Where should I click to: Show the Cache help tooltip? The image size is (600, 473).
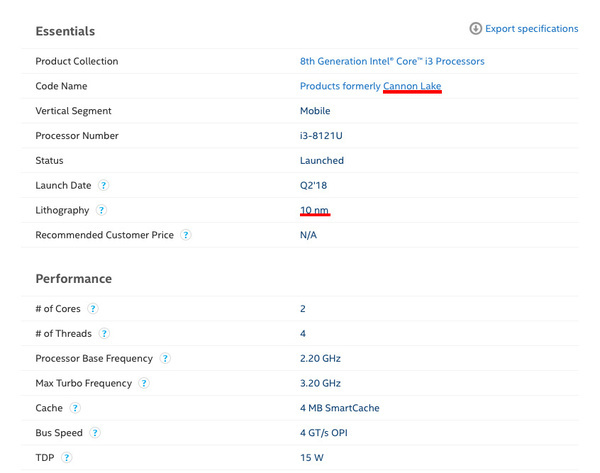[75, 408]
